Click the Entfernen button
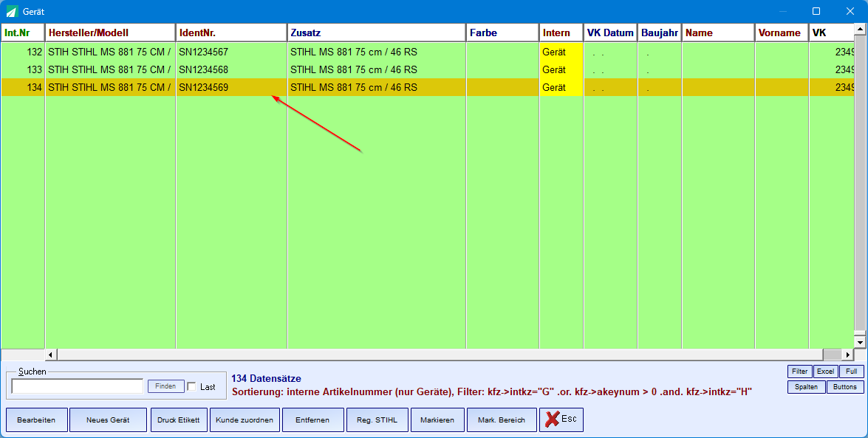 coord(312,420)
